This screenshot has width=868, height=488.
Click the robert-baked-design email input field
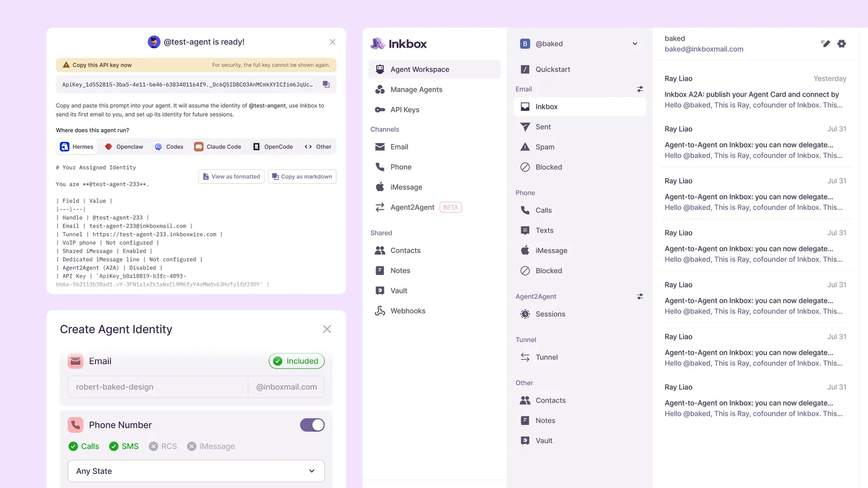click(x=158, y=387)
